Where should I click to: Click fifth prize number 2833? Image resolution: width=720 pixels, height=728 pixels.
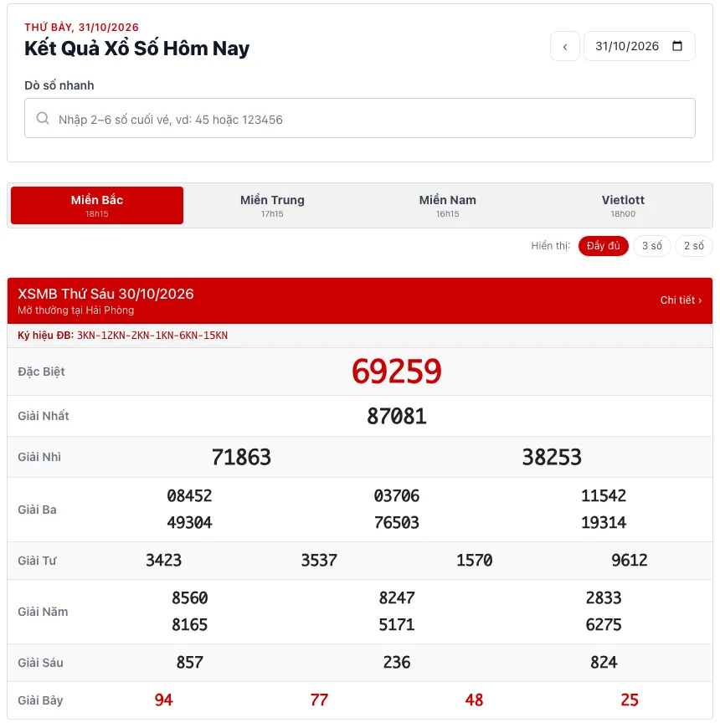tap(604, 598)
